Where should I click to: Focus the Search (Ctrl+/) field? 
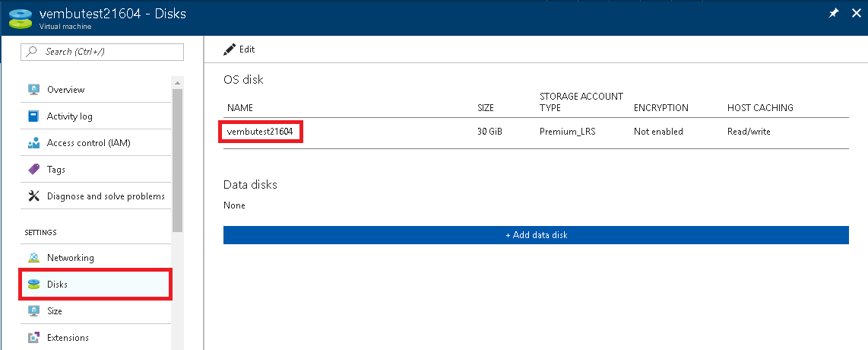click(x=102, y=52)
